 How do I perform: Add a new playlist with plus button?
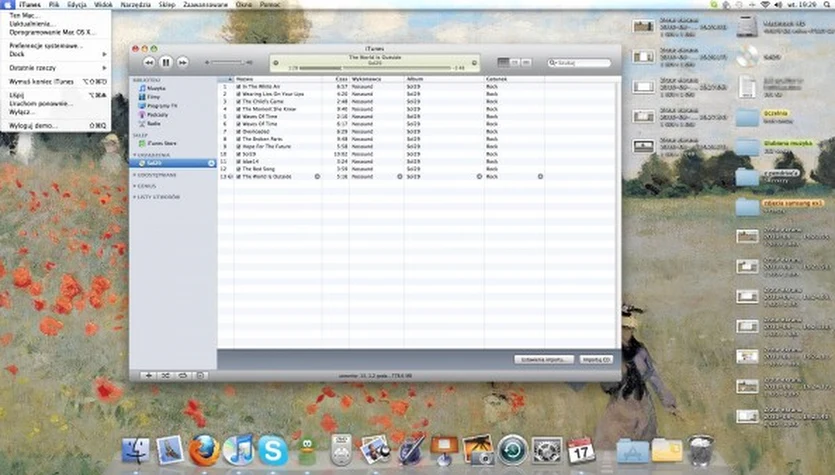pos(149,375)
